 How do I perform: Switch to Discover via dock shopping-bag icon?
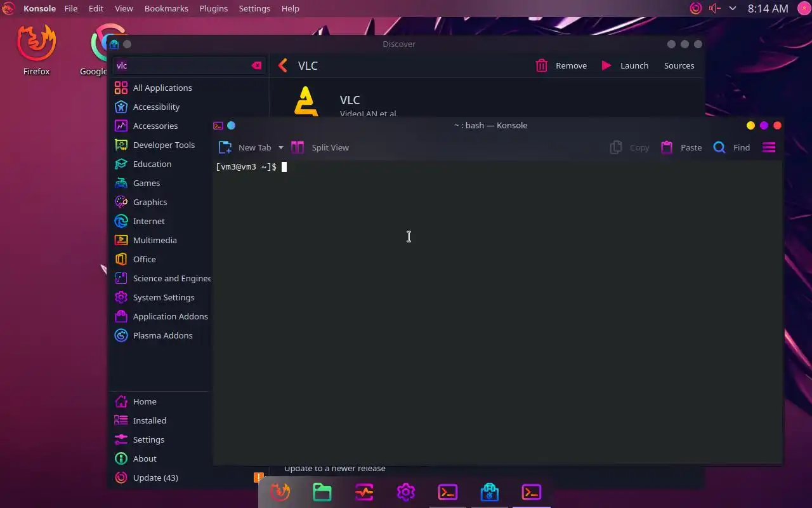pyautogui.click(x=490, y=492)
